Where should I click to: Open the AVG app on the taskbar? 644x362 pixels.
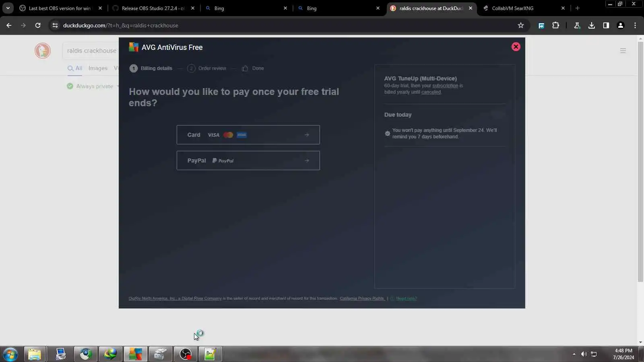coord(135,354)
